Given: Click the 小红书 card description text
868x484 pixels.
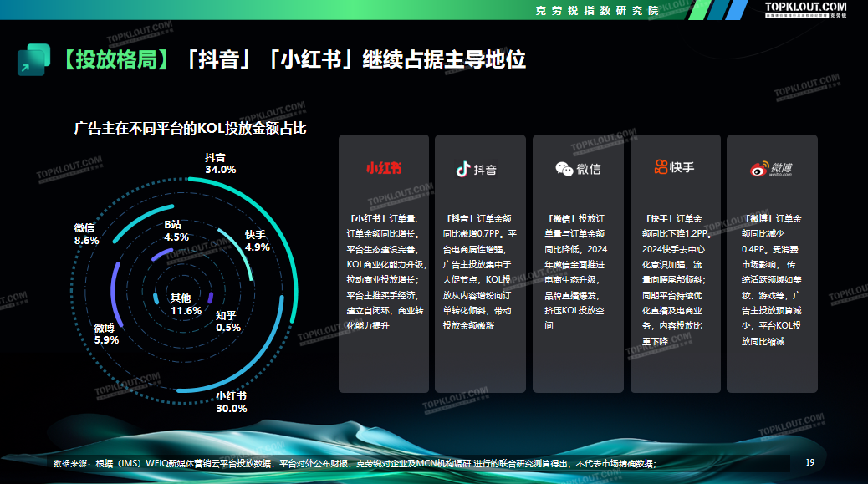Looking at the screenshot, I should click(386, 272).
